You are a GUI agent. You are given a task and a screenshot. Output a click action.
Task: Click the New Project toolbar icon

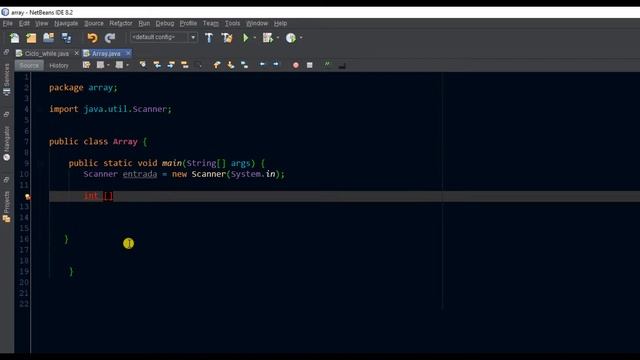pyautogui.click(x=31, y=38)
